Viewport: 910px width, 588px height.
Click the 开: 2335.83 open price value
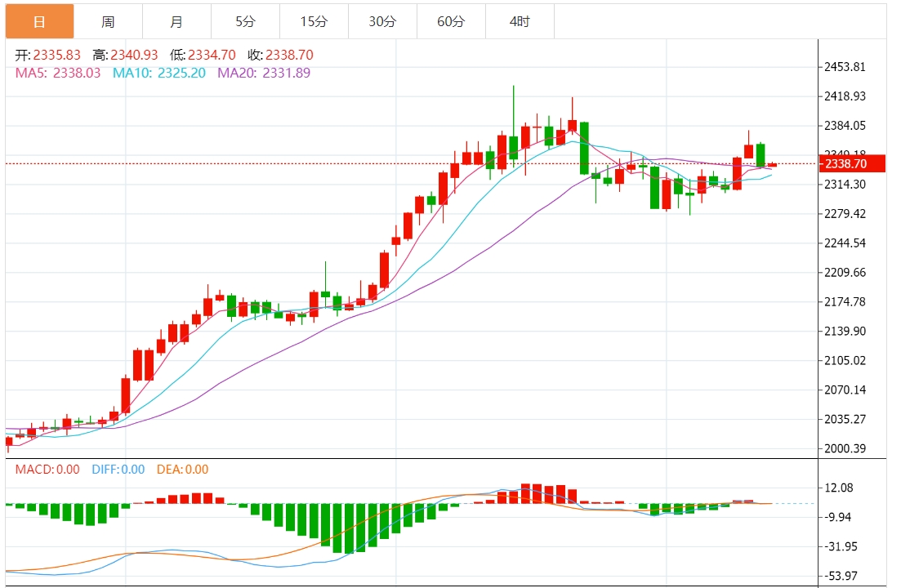(47, 56)
